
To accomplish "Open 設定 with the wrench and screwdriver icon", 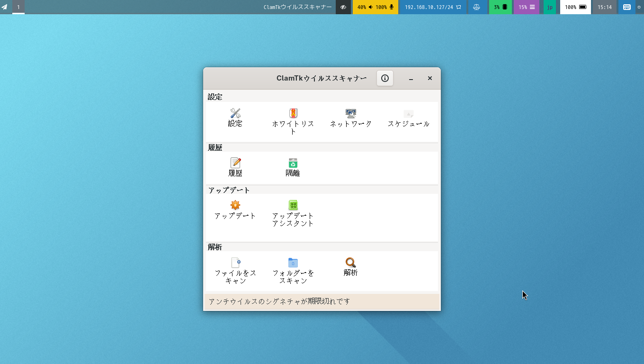I will (x=235, y=118).
